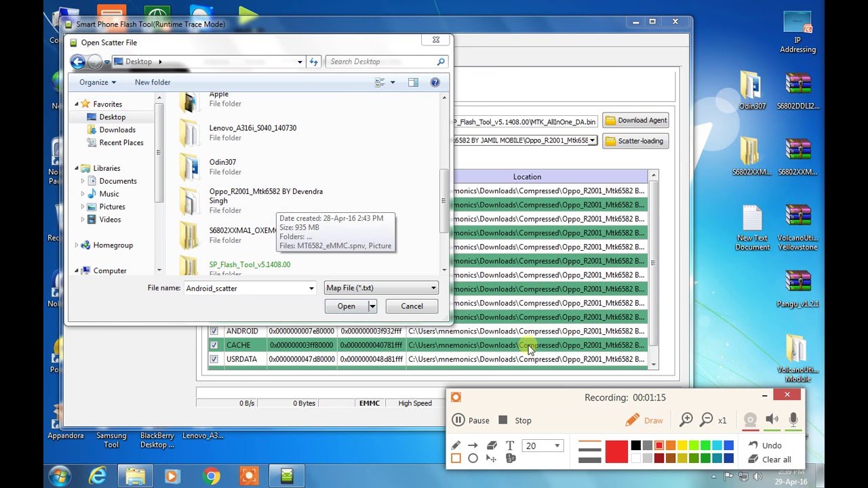This screenshot has width=868, height=488.
Task: Click Open to load scatter file
Action: tap(347, 306)
